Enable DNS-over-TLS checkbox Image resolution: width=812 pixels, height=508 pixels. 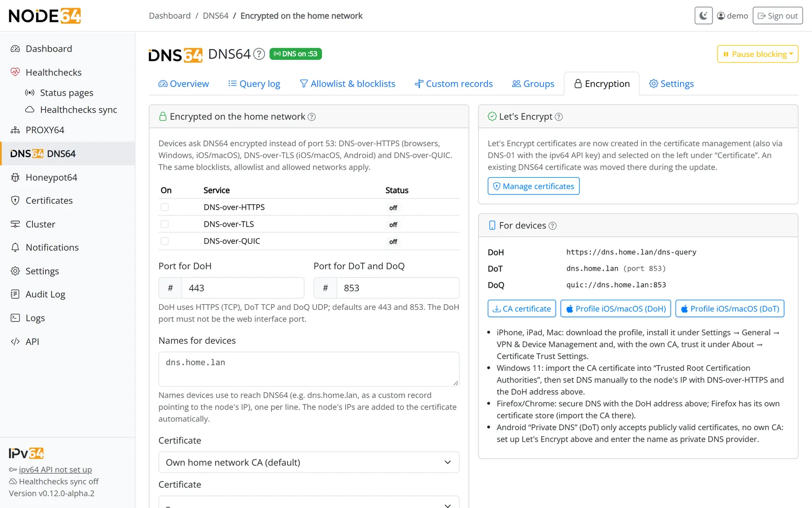164,224
